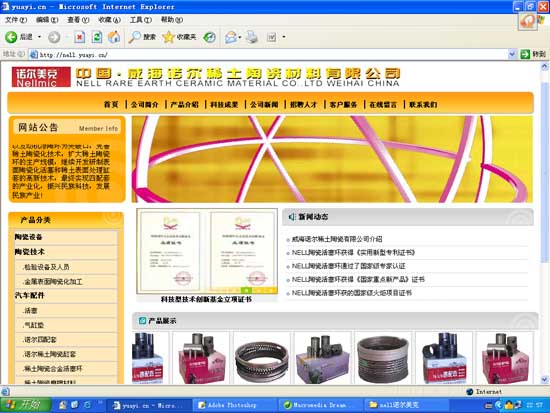Image resolution: width=550 pixels, height=413 pixels.
Task: Open 科技成果 in site navigation
Action: pos(224,105)
